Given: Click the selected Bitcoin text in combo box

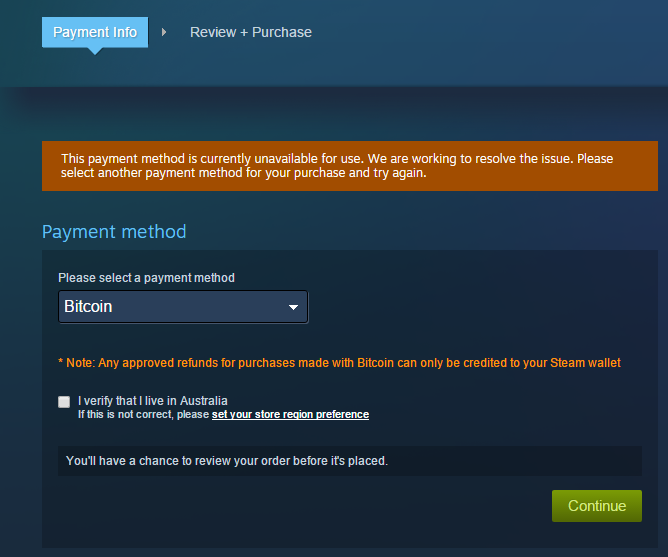Looking at the screenshot, I should (x=88, y=307).
